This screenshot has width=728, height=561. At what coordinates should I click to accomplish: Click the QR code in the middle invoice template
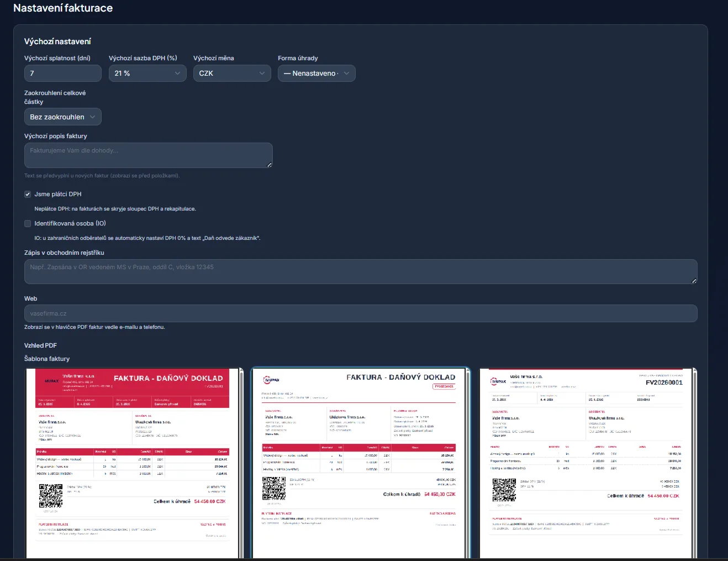(x=274, y=489)
